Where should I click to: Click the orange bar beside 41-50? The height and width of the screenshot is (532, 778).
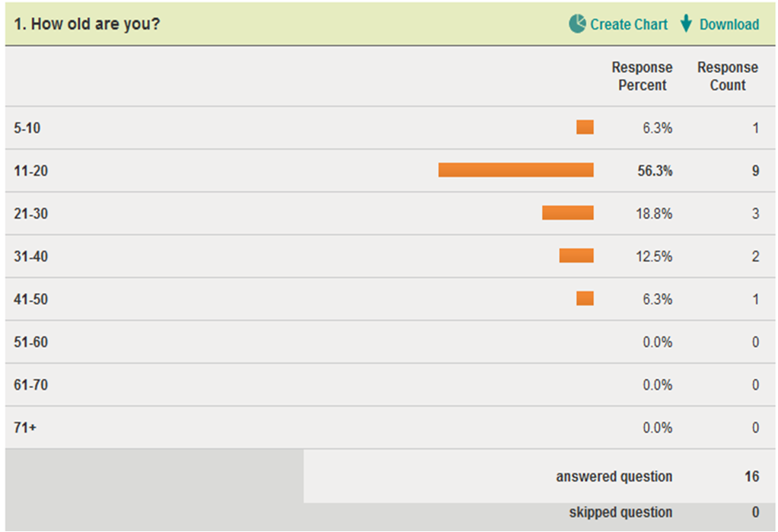(585, 298)
